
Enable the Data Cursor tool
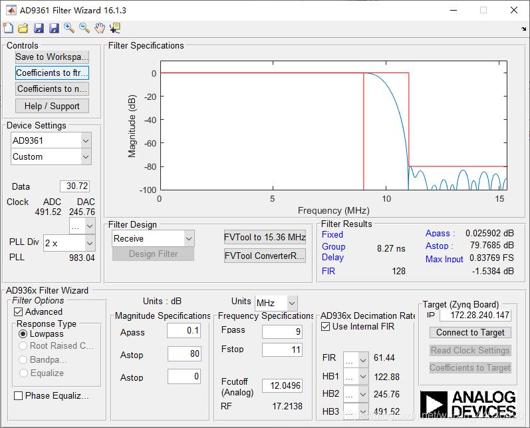115,28
